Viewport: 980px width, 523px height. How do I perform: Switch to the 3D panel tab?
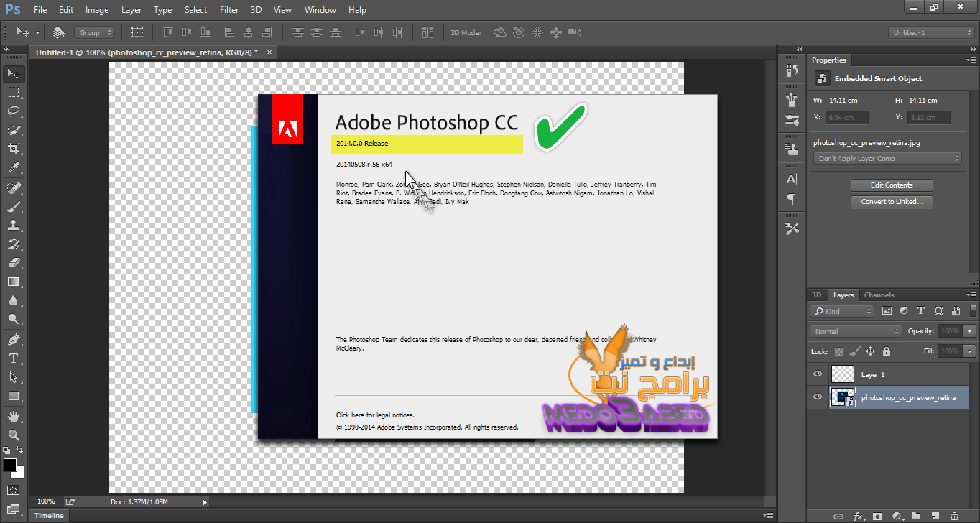(x=816, y=295)
